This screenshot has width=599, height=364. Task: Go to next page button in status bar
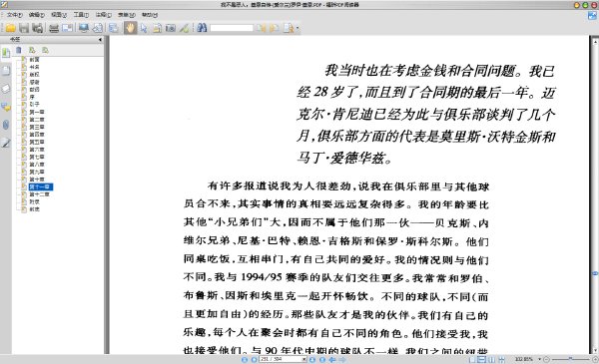coord(312,359)
